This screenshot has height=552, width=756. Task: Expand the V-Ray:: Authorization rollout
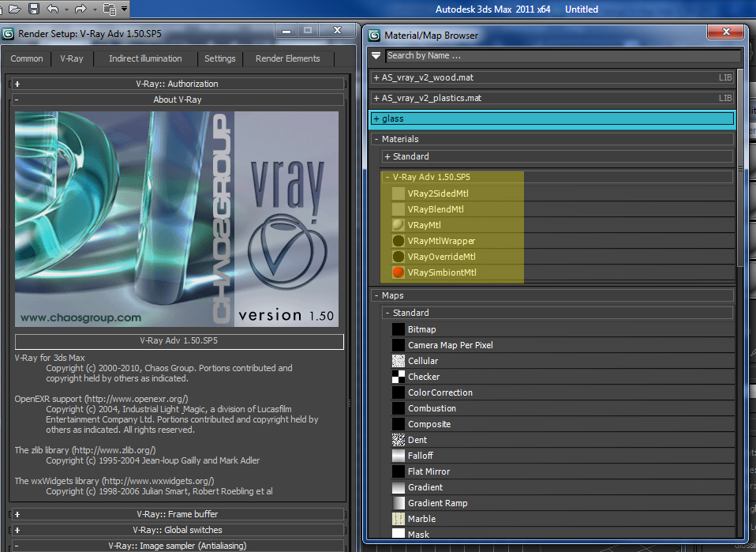tap(178, 84)
